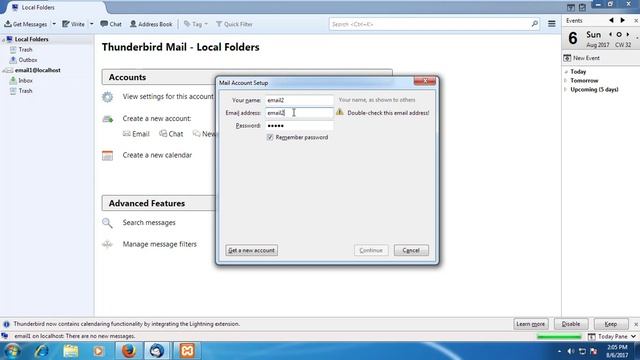Image resolution: width=640 pixels, height=360 pixels.
Task: Keep the Lightning extension
Action: click(611, 324)
